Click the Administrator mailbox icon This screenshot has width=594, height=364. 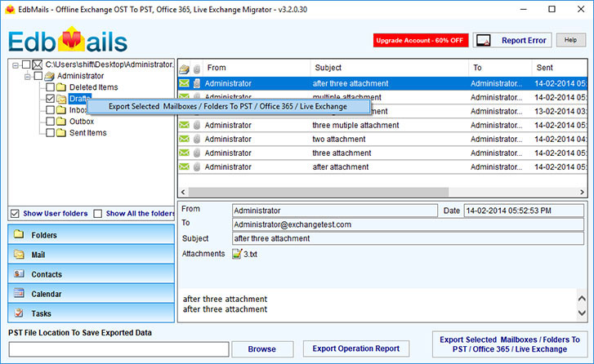click(x=49, y=76)
